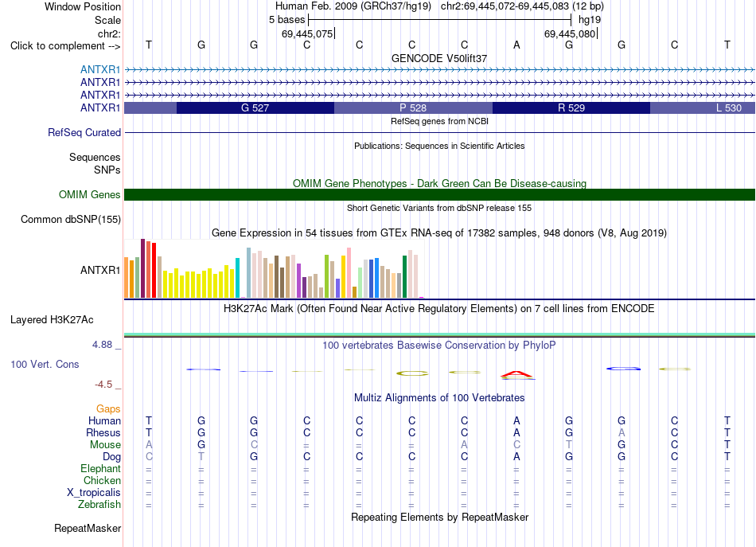Click the X_tropicalis alignment row label

tap(94, 493)
